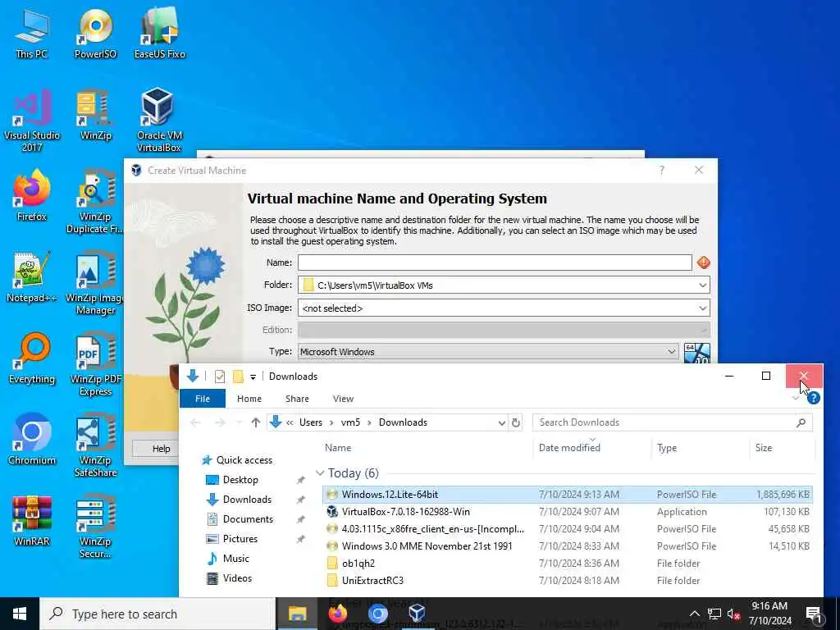This screenshot has height=630, width=840.
Task: Expand the Explorer ribbon chevron
Action: pyautogui.click(x=796, y=398)
